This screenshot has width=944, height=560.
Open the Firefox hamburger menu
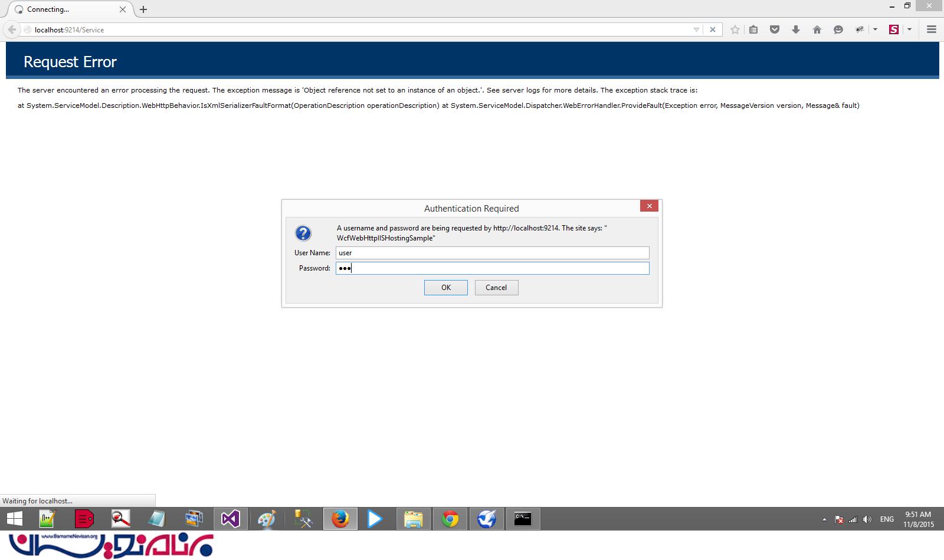tap(931, 29)
